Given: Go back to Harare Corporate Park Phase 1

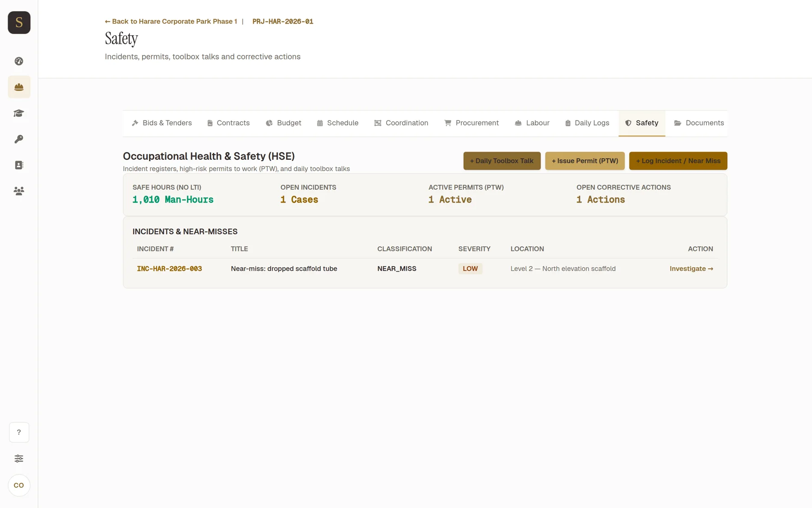Looking at the screenshot, I should point(171,22).
